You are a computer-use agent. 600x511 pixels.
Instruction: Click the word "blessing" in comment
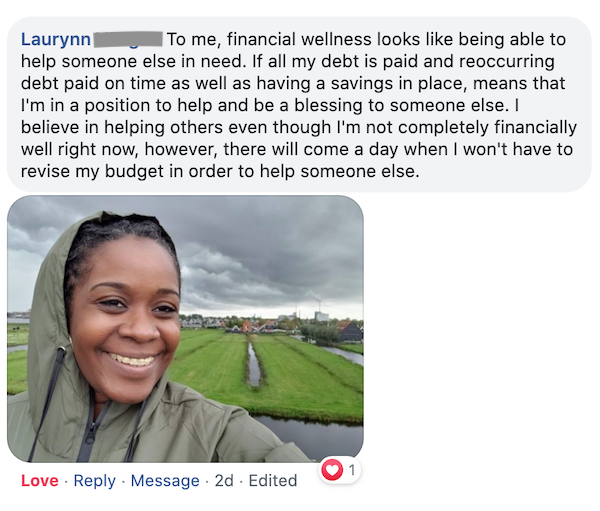coord(329,106)
